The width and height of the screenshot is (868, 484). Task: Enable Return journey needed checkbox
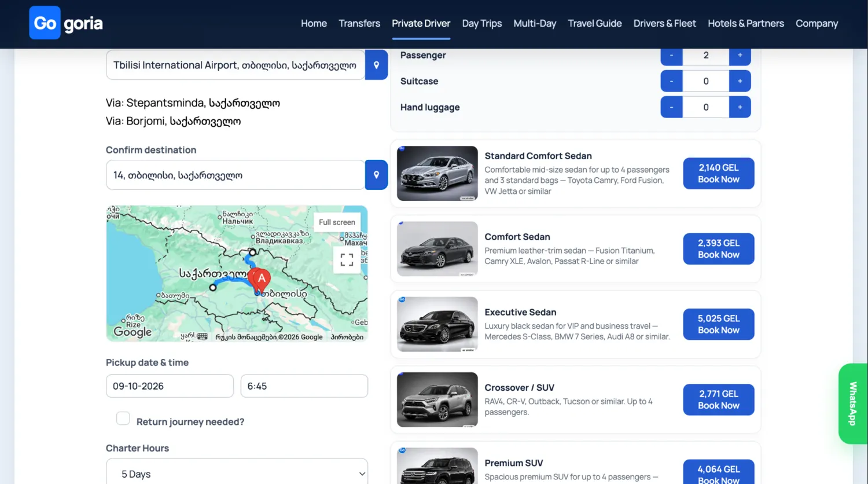coord(123,418)
